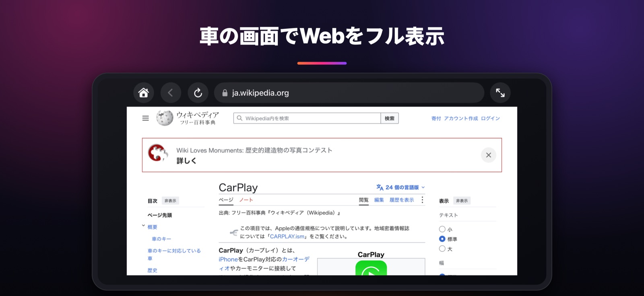Open the 概要 contents entry
Image resolution: width=644 pixels, height=296 pixels.
pos(153,227)
